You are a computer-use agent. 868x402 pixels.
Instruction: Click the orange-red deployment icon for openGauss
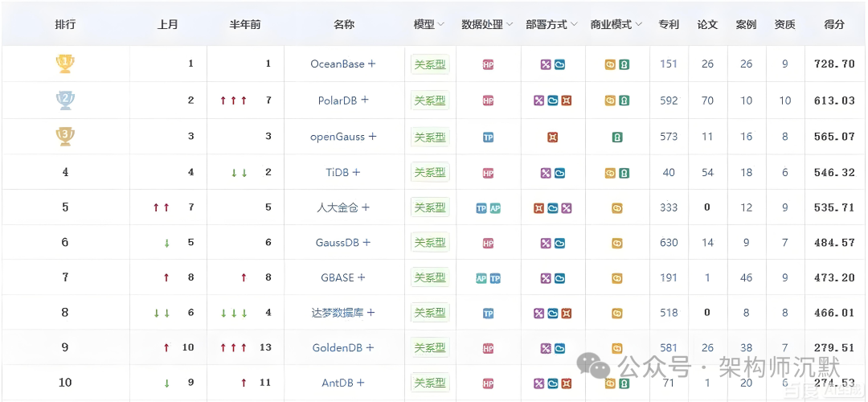pyautogui.click(x=552, y=137)
